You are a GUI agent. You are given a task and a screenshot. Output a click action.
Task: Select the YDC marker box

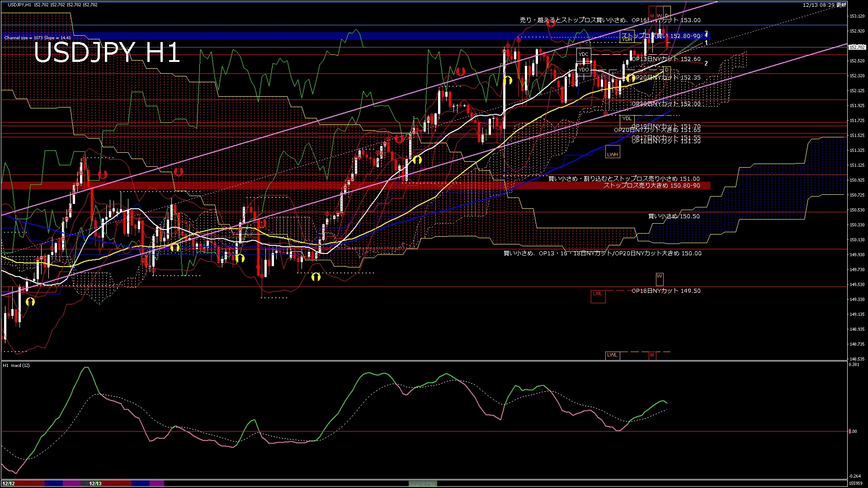point(584,54)
